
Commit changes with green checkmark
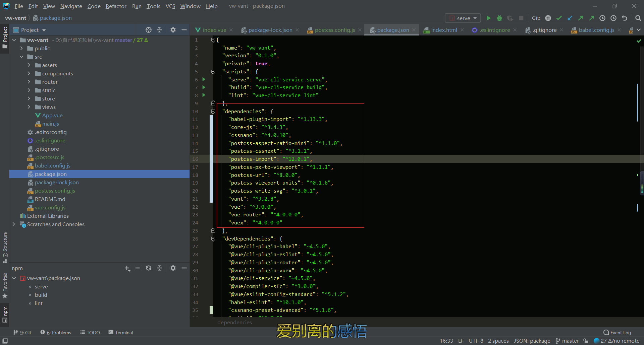(x=559, y=18)
